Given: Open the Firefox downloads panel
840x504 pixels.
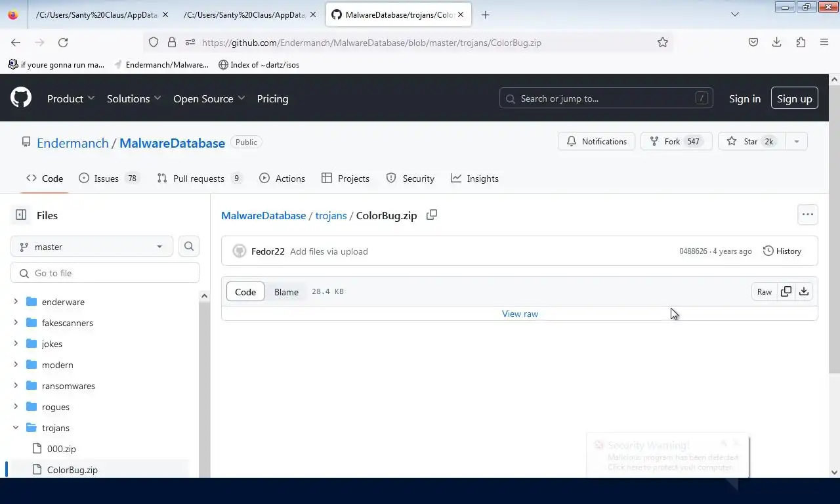Looking at the screenshot, I should point(777,42).
